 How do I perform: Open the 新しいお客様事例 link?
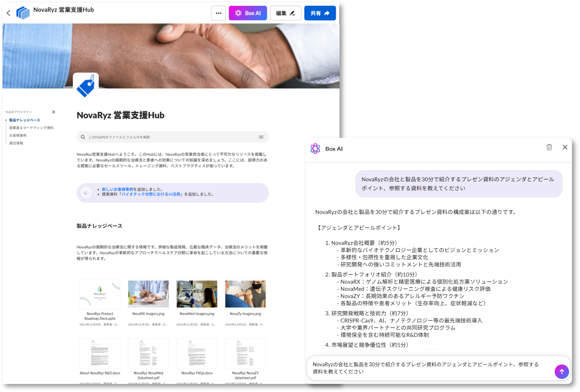click(x=117, y=189)
